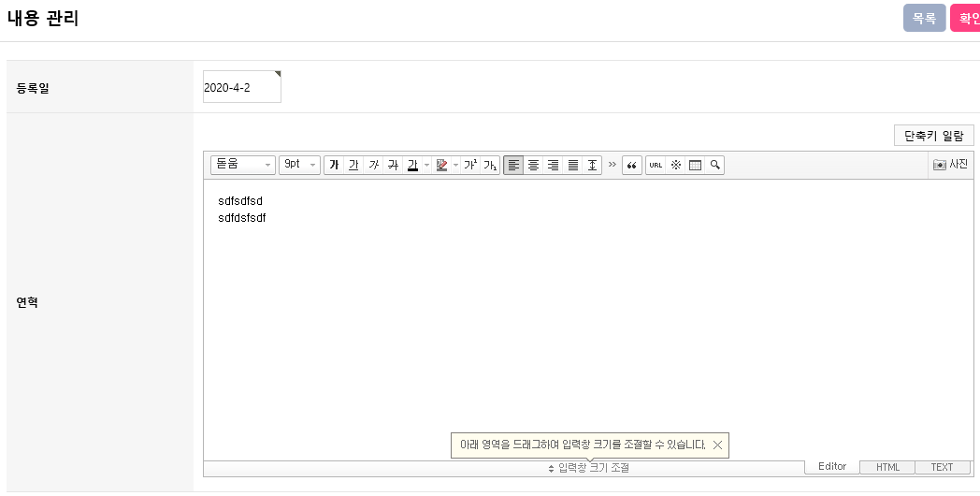The image size is (980, 496).
Task: Insert a special character
Action: pyautogui.click(x=676, y=165)
